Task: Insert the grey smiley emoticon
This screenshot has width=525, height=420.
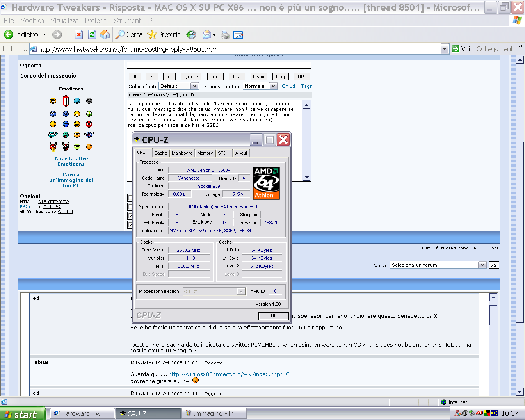Action: [89, 100]
